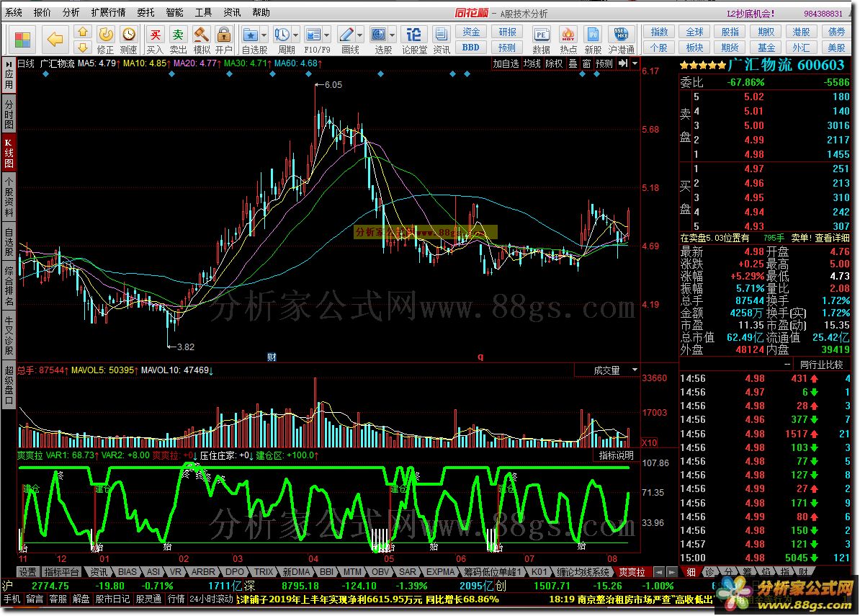Click the 资金 toolbar button

471,32
